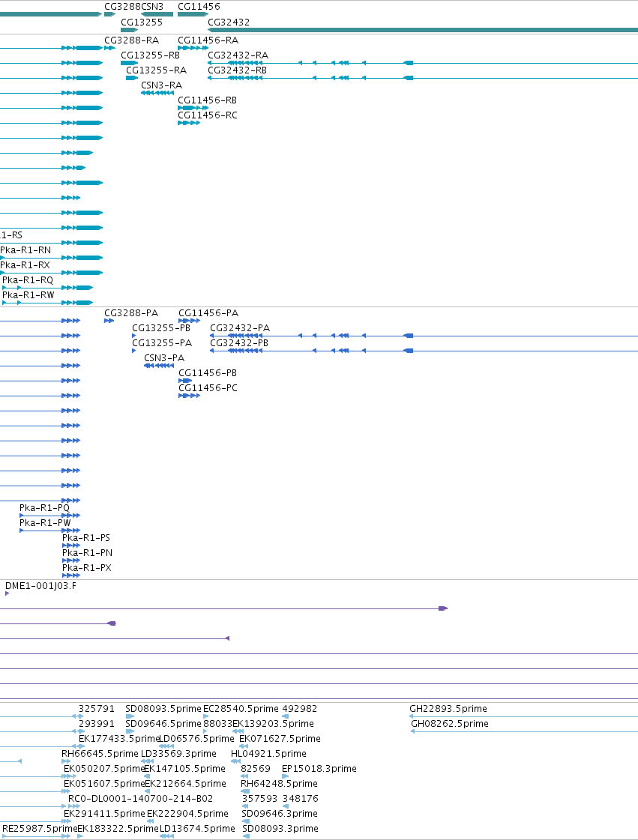Viewport: 638px width, 840px height.
Task: Select the CSN3 gene label
Action: [x=152, y=7]
